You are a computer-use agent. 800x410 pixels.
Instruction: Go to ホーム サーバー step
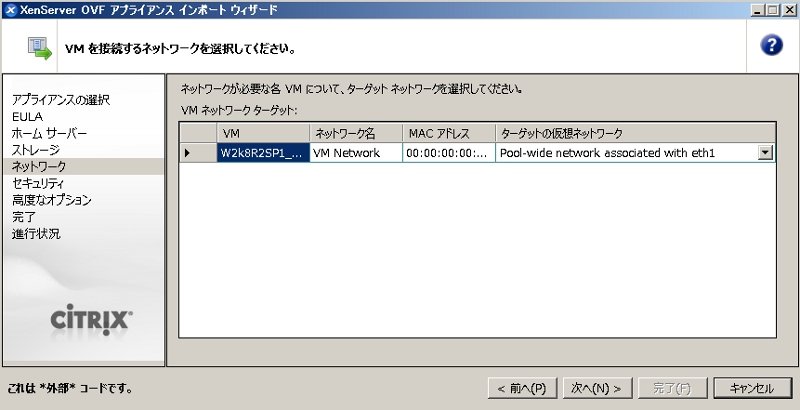(x=49, y=134)
